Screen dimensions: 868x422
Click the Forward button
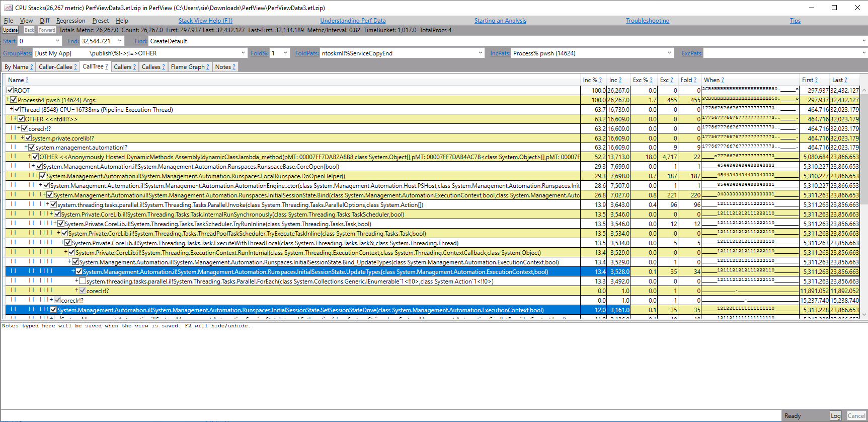click(x=47, y=30)
